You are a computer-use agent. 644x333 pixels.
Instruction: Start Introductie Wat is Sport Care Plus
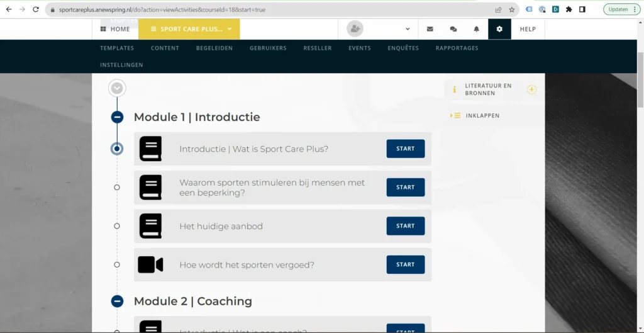pos(406,149)
